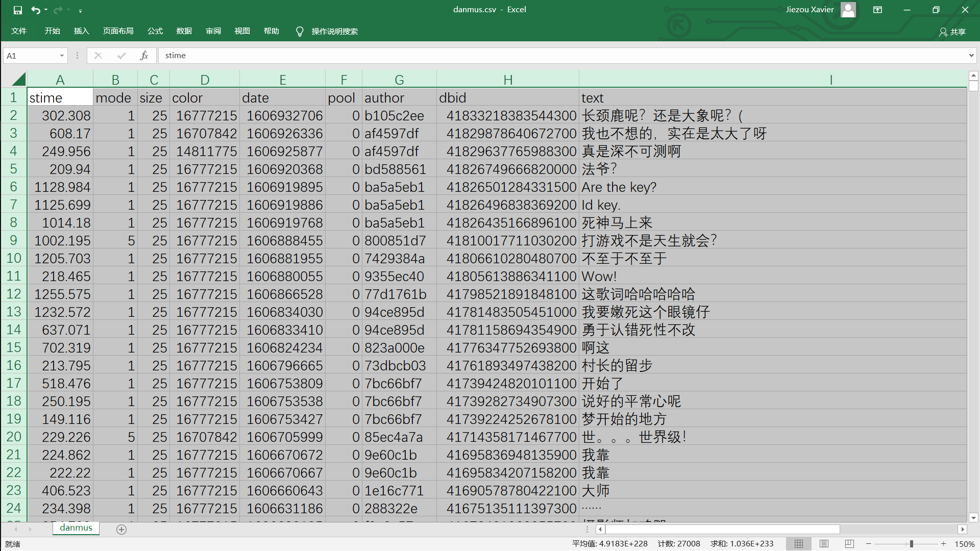The height and width of the screenshot is (551, 980).
Task: Switch to the 审阅 review tab
Action: point(213,31)
